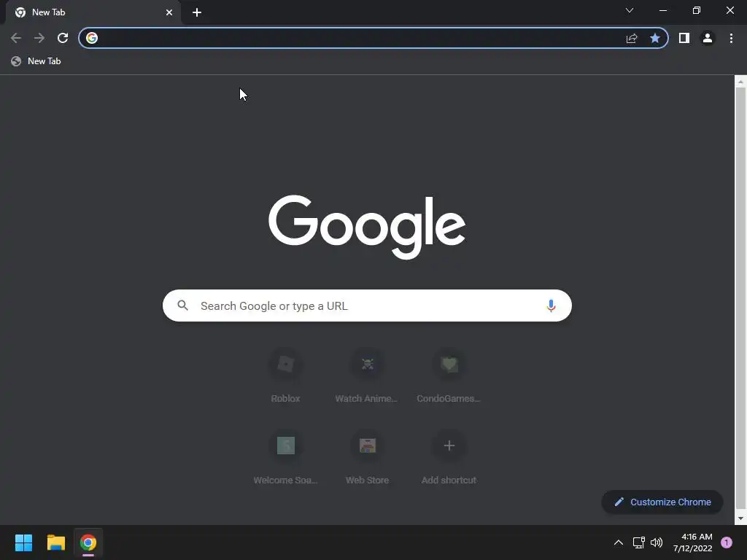Open the New Tab bookmark in the bookmarks bar
The width and height of the screenshot is (747, 560).
pyautogui.click(x=36, y=61)
